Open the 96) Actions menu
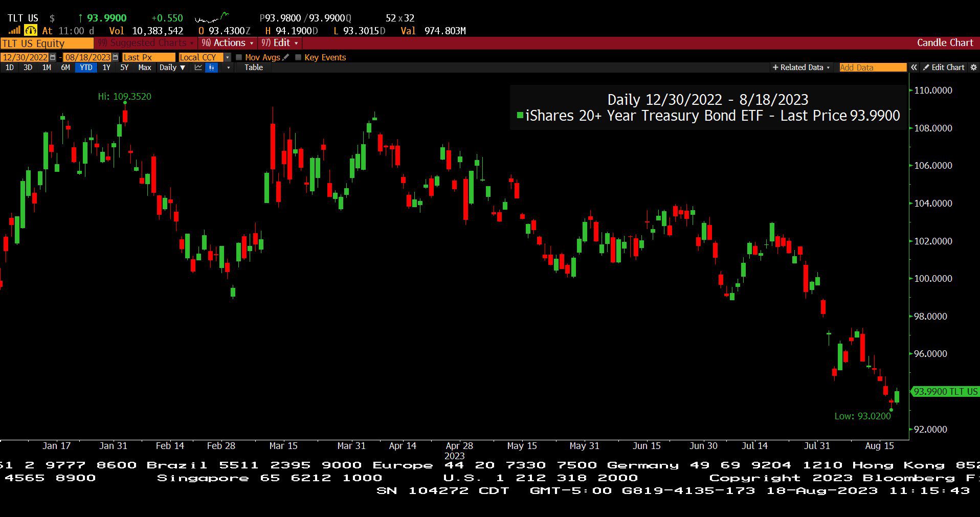The image size is (980, 517). (228, 43)
